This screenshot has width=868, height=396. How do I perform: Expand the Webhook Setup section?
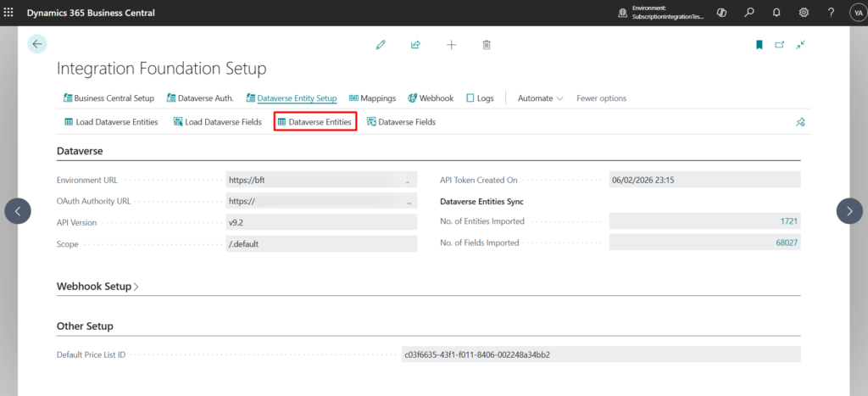[97, 287]
